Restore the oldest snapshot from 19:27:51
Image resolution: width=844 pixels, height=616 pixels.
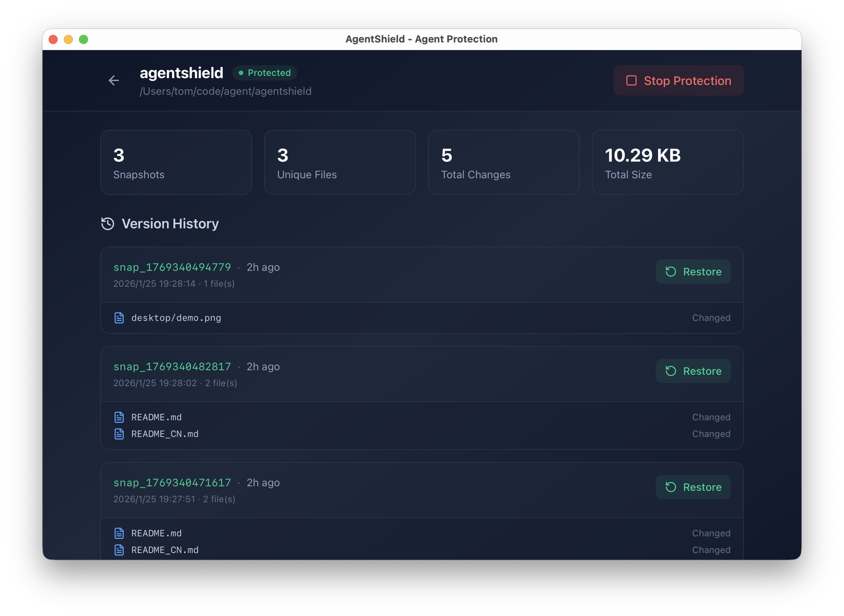click(x=693, y=487)
